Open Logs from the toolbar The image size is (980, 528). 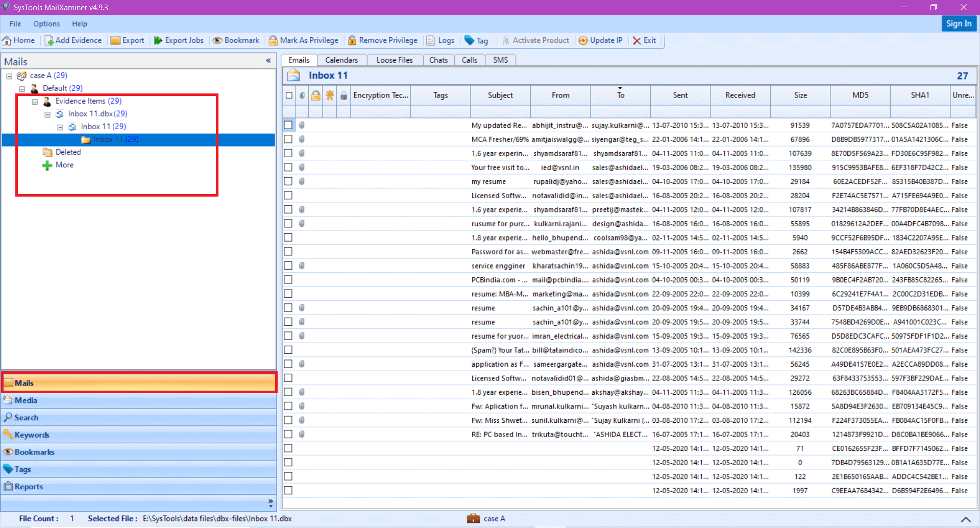pyautogui.click(x=440, y=40)
